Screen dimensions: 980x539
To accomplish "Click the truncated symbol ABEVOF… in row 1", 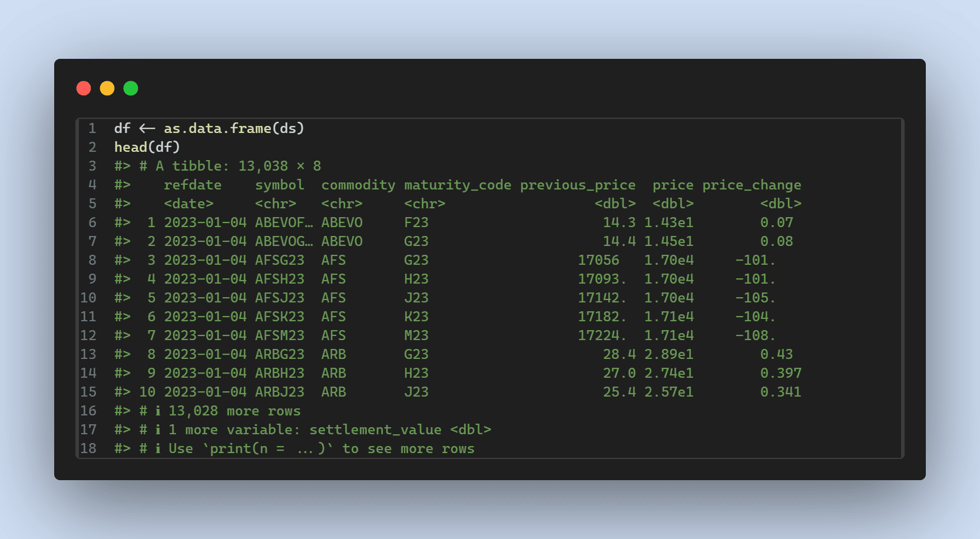I will [284, 222].
